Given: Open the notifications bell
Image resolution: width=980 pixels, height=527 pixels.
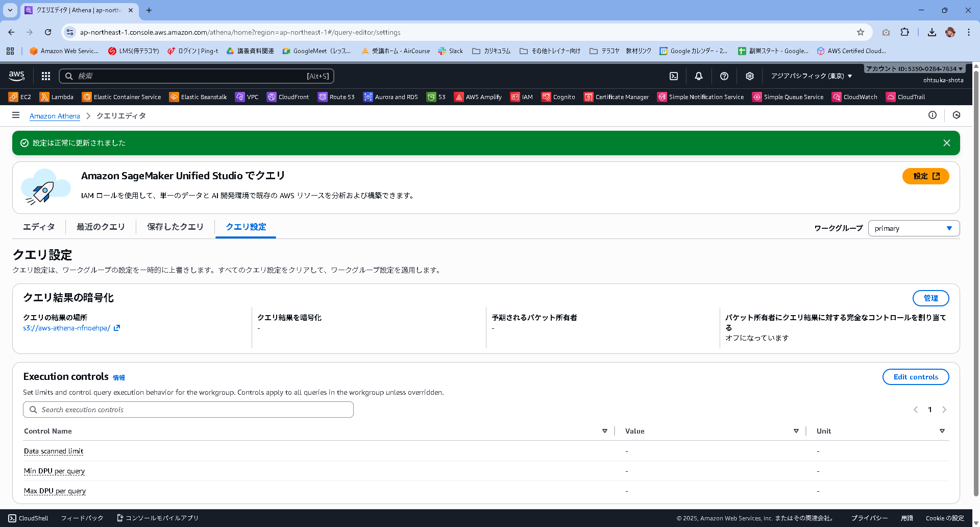Looking at the screenshot, I should tap(699, 76).
